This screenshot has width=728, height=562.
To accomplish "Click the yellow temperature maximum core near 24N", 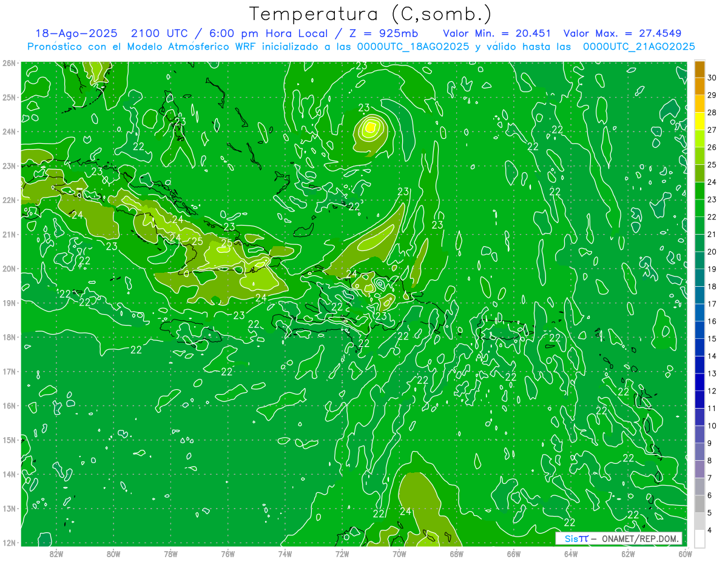I will point(370,127).
